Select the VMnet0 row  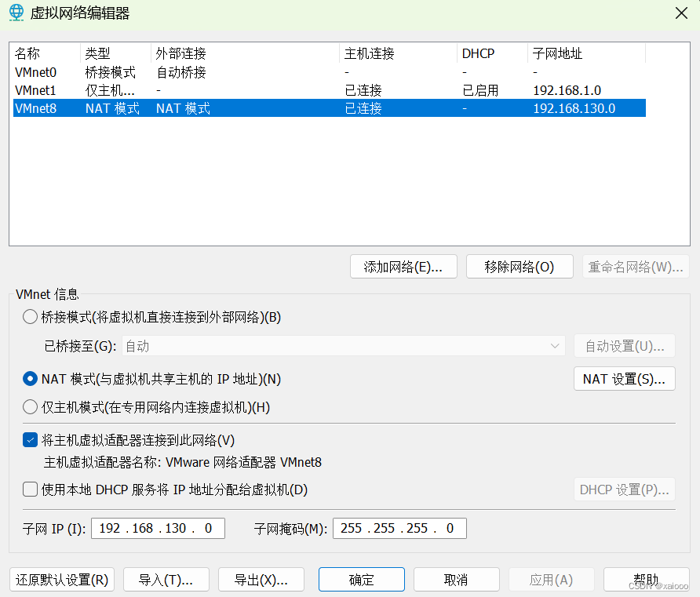coord(330,72)
